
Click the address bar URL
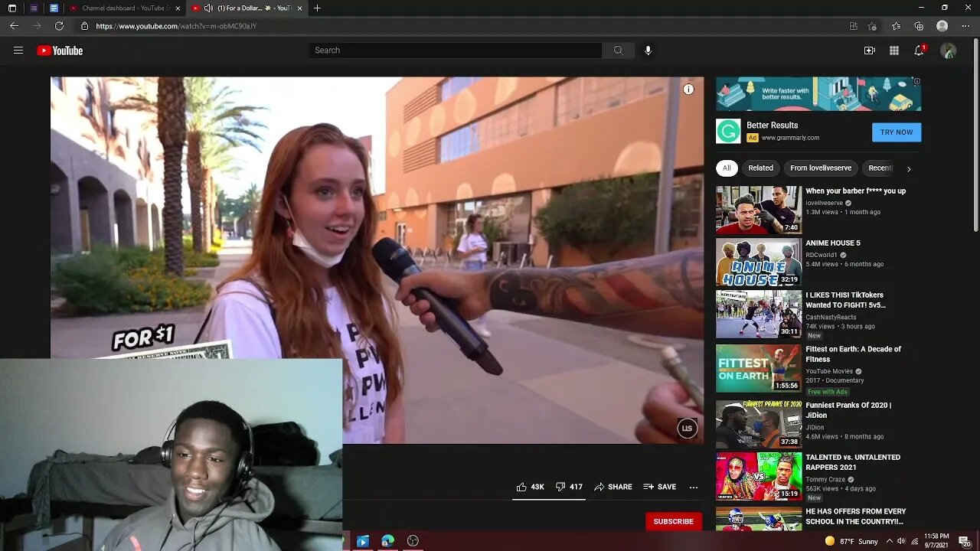click(x=176, y=26)
